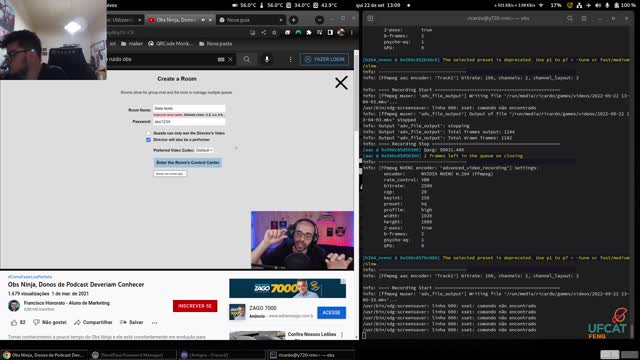Image resolution: width=640 pixels, height=360 pixels.
Task: Open Francisco Honorato channel avatar
Action: click(x=14, y=305)
